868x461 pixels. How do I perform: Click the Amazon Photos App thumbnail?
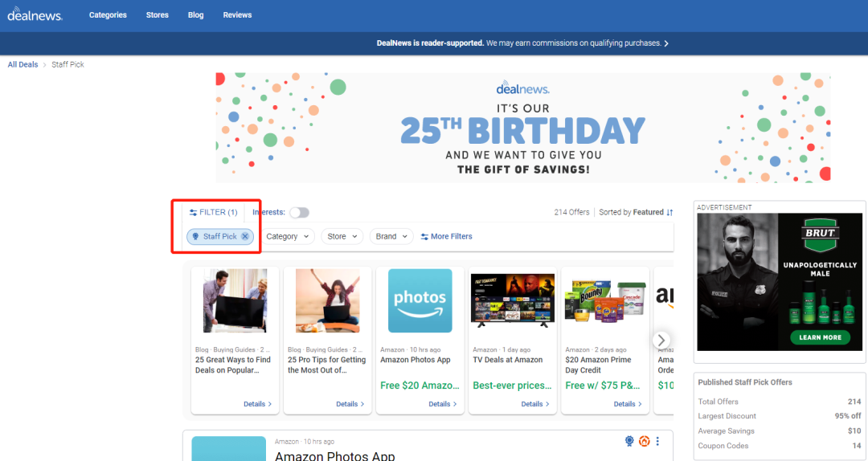[x=420, y=300]
